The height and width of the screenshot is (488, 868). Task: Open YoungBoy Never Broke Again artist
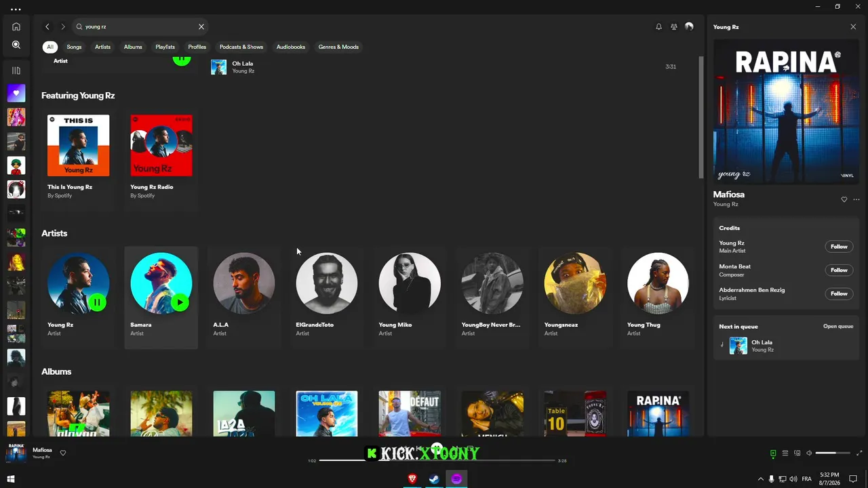pos(492,298)
